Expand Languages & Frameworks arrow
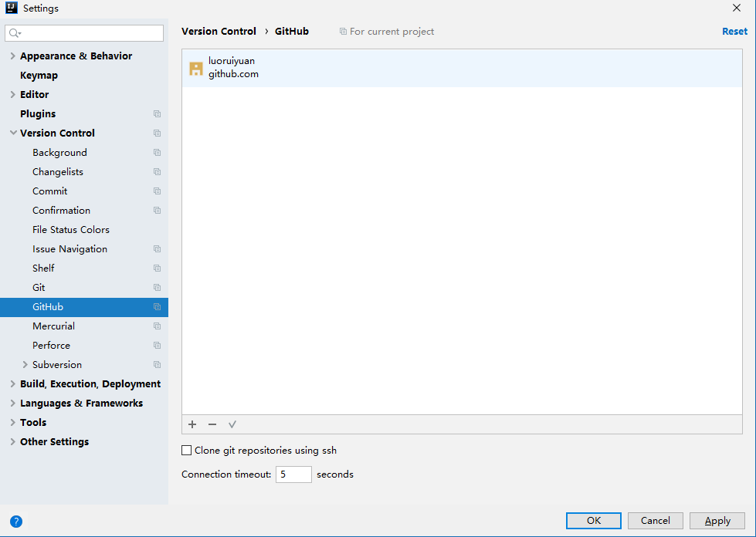The width and height of the screenshot is (756, 537). point(13,403)
